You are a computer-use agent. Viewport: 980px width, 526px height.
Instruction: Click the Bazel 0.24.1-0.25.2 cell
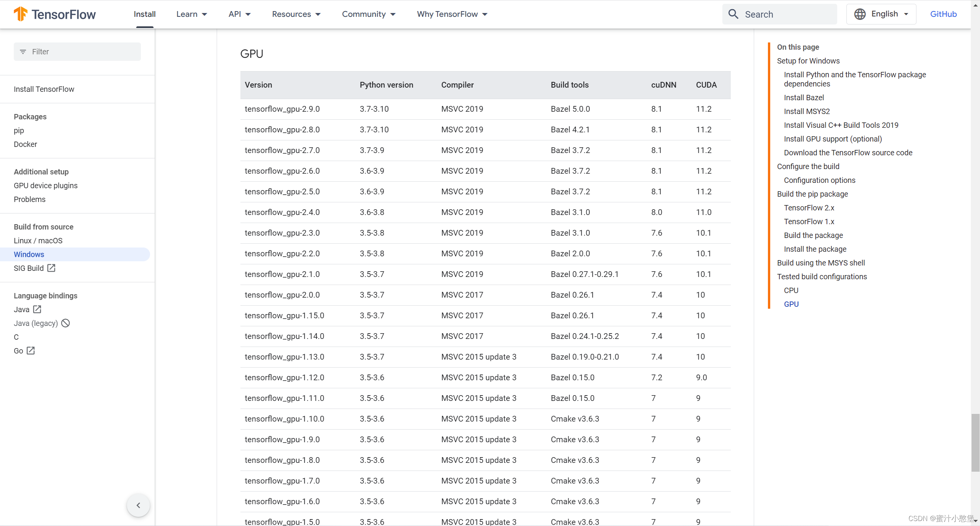pyautogui.click(x=585, y=336)
